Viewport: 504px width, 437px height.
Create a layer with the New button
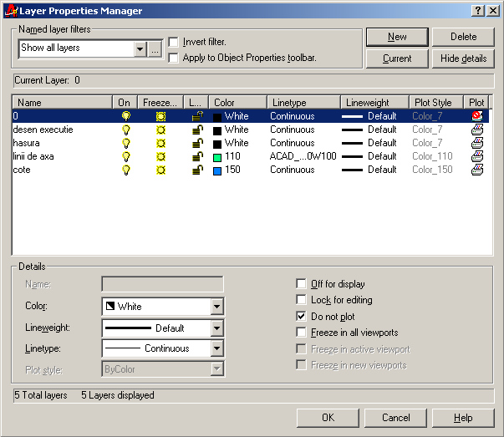[x=397, y=37]
